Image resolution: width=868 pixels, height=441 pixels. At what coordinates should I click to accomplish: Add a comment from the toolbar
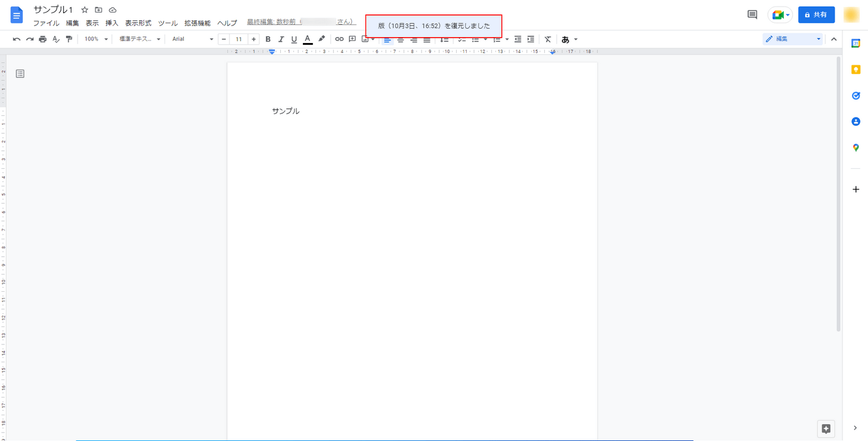[x=352, y=39]
